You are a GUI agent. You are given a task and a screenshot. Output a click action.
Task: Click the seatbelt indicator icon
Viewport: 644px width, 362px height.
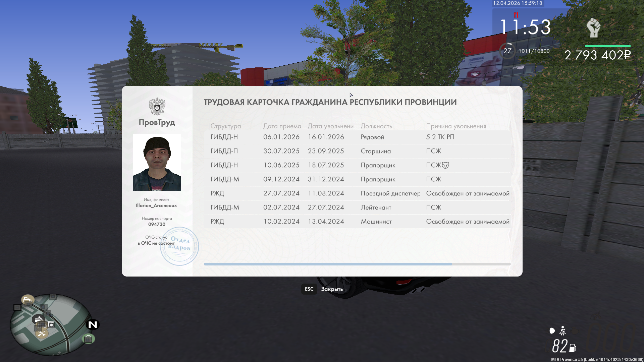pos(563,331)
